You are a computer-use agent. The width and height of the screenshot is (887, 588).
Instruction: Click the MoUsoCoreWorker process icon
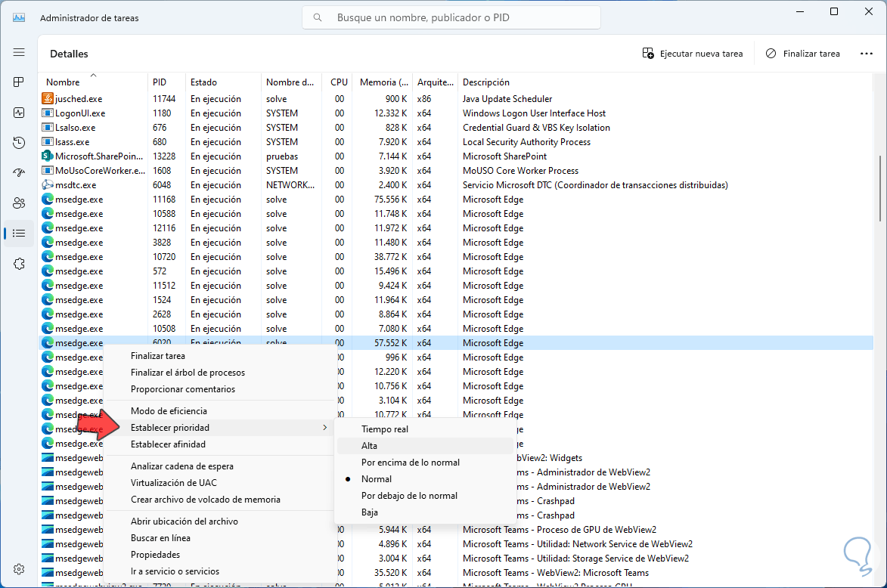click(x=48, y=170)
